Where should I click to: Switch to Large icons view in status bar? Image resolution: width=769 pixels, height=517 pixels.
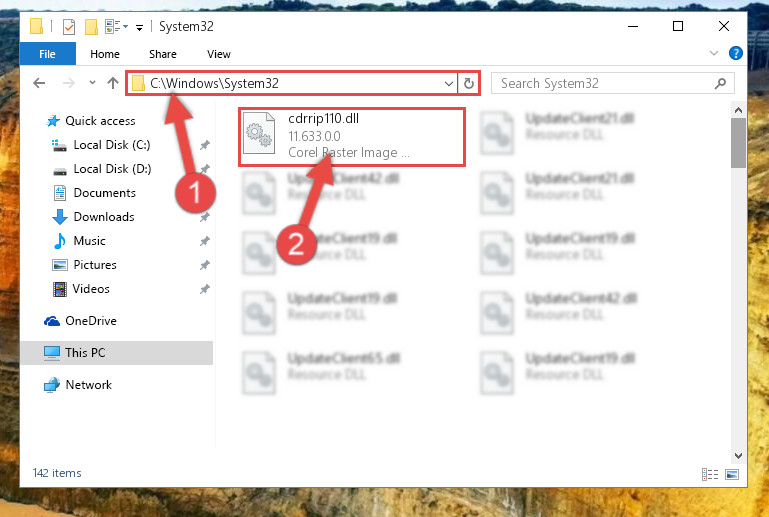[x=732, y=474]
